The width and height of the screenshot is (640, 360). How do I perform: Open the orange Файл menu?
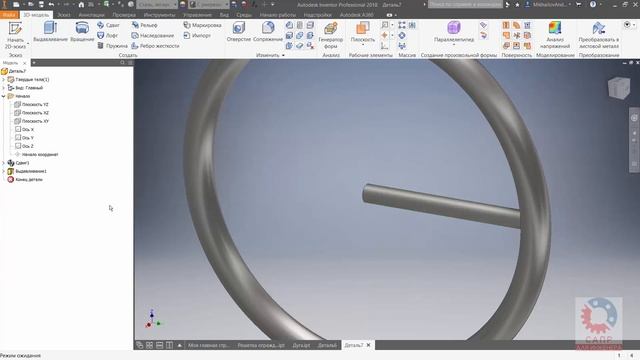point(9,15)
